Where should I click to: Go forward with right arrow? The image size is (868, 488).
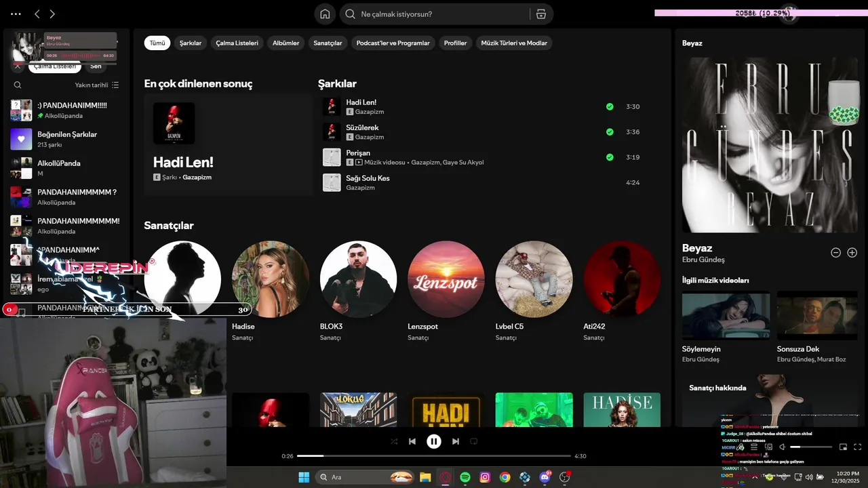[x=52, y=14]
